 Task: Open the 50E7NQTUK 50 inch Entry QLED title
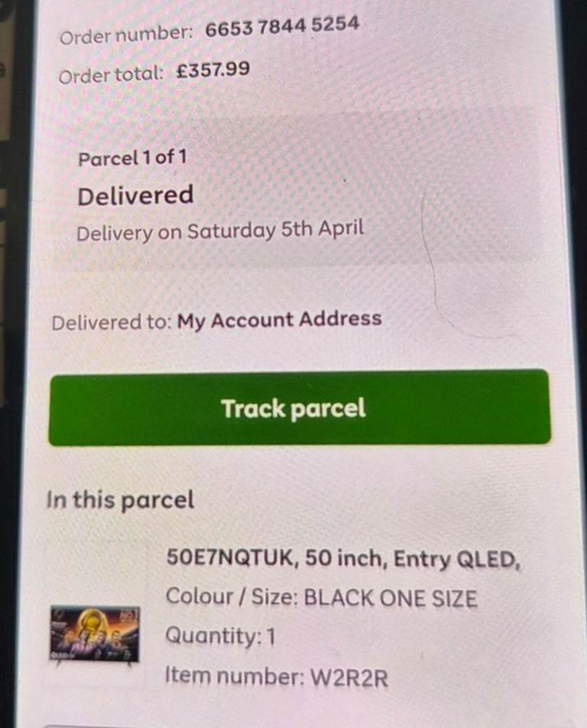(x=343, y=558)
